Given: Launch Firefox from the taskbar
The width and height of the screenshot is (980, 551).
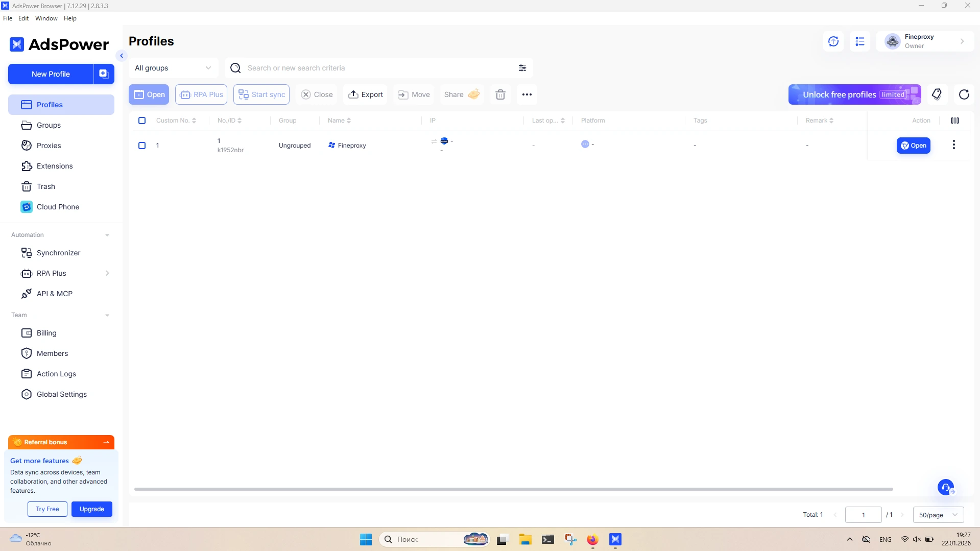Looking at the screenshot, I should [592, 539].
